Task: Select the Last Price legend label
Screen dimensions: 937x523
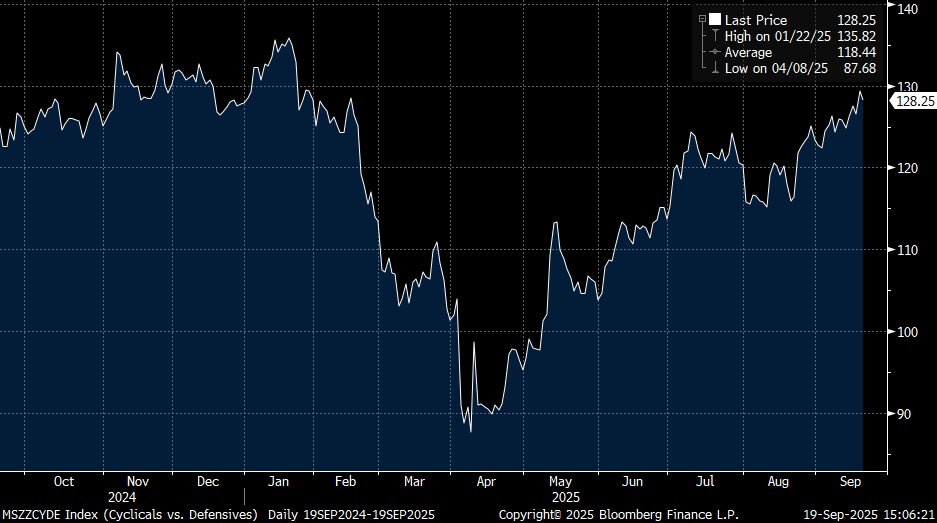Action: point(756,20)
